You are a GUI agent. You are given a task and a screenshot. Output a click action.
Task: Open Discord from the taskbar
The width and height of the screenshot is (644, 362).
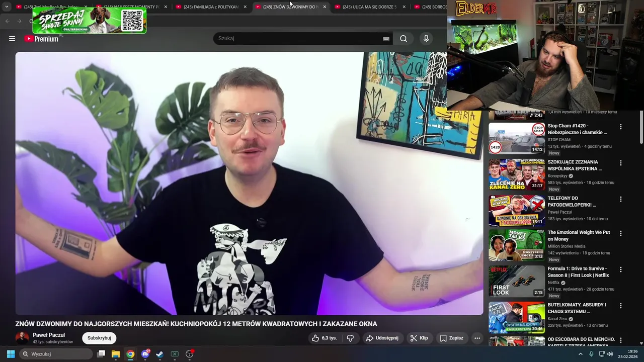pyautogui.click(x=145, y=354)
